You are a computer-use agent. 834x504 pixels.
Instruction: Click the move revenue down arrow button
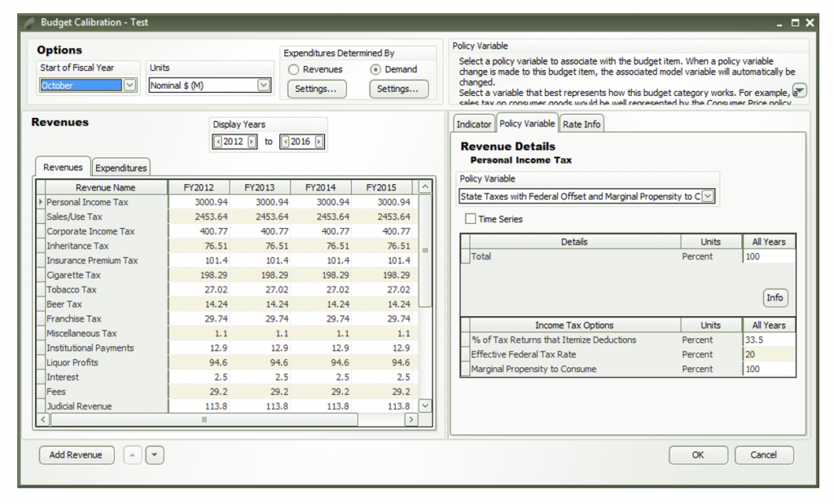155,455
